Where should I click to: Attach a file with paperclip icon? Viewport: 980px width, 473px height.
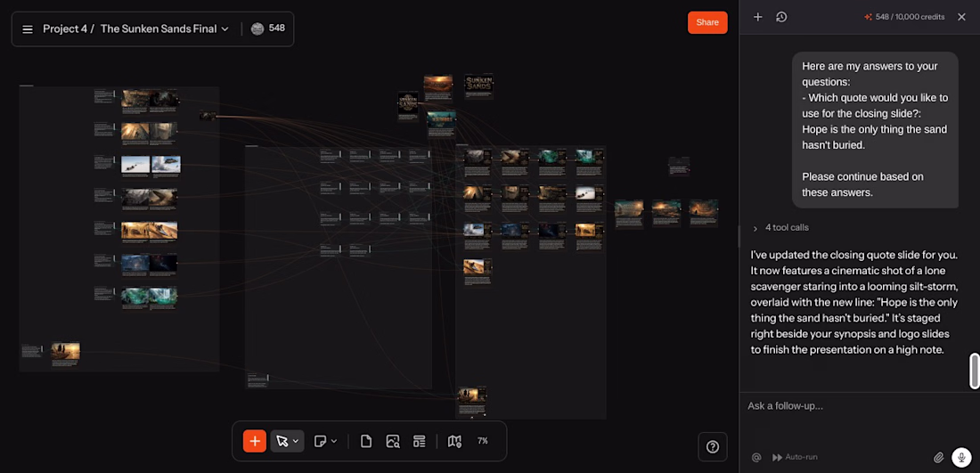(x=938, y=457)
